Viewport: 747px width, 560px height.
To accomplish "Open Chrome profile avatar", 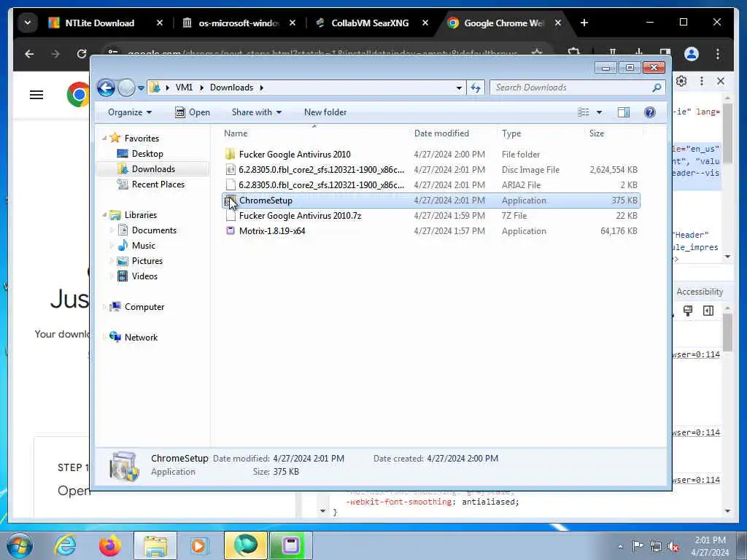I will tap(692, 54).
